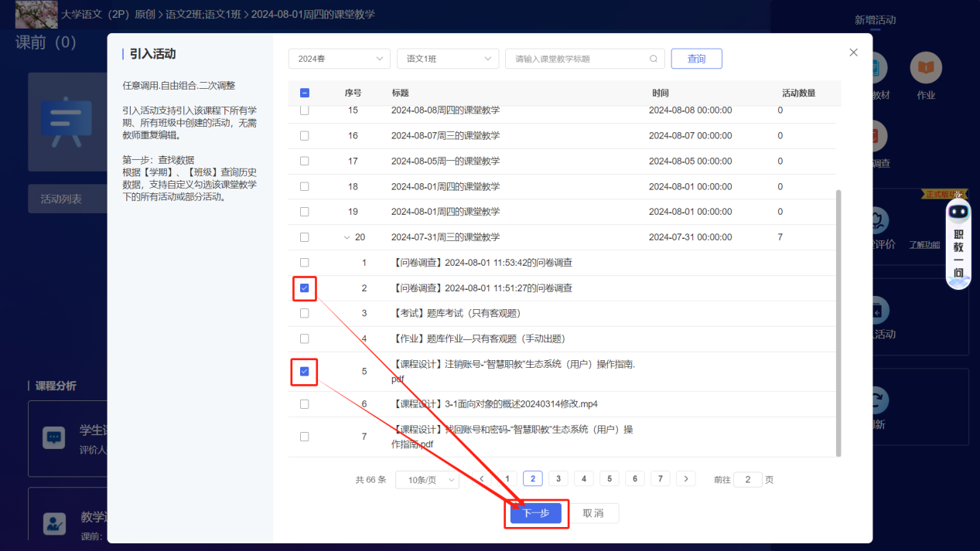This screenshot has height=551, width=980.
Task: Go to next page with right arrow
Action: pyautogui.click(x=685, y=479)
